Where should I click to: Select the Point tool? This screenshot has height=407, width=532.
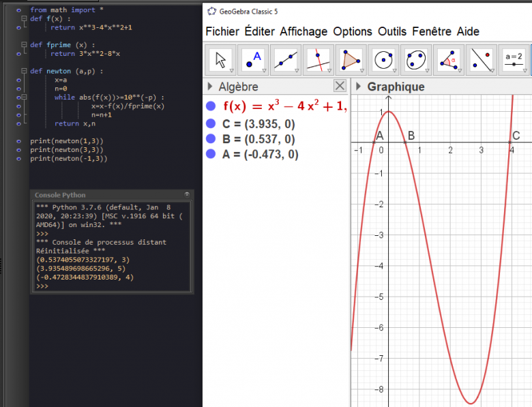pos(254,60)
